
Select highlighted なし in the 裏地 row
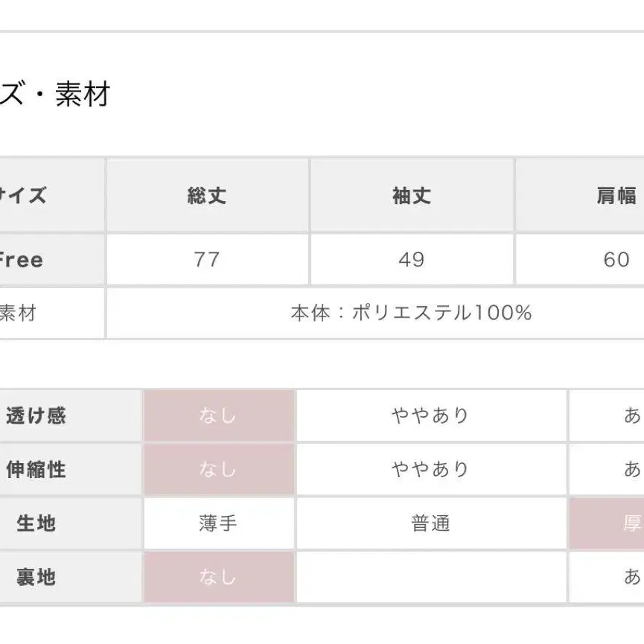(x=218, y=577)
